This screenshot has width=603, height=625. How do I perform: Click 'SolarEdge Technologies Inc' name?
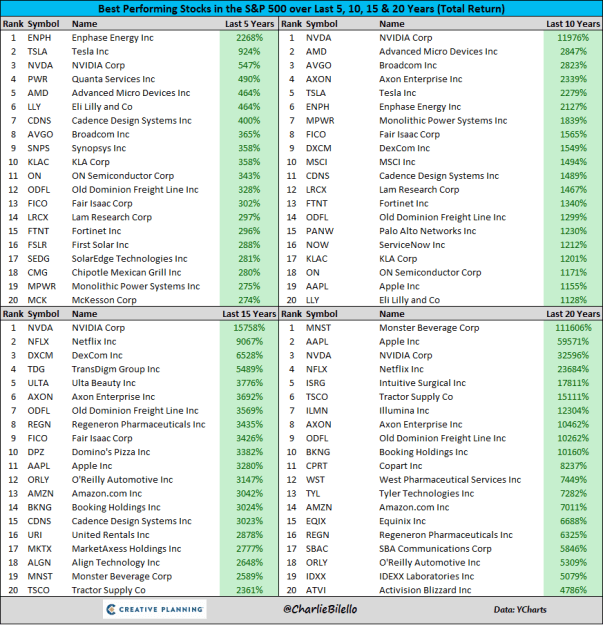pyautogui.click(x=130, y=259)
